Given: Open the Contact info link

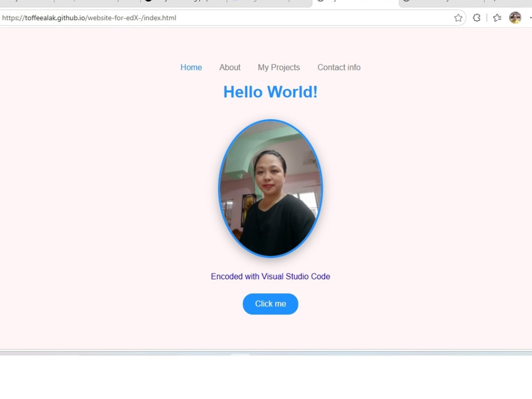Looking at the screenshot, I should [x=339, y=67].
